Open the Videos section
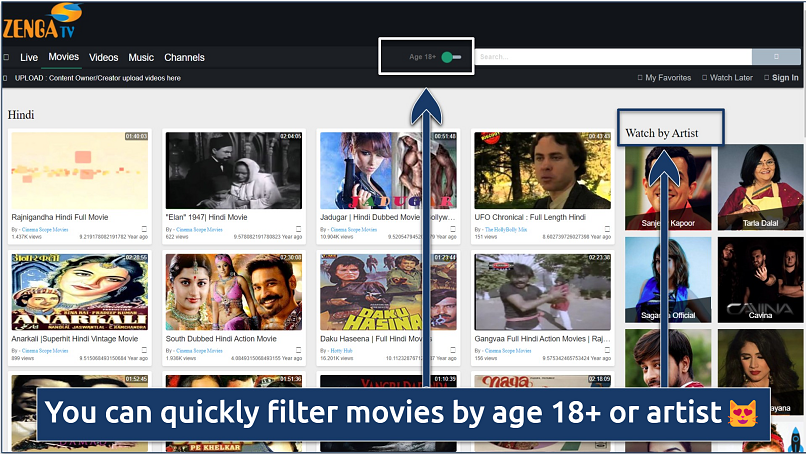The image size is (806, 454). tap(103, 58)
